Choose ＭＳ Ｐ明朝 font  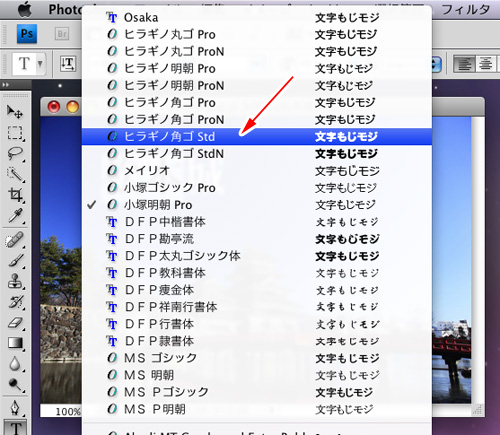pyautogui.click(x=257, y=409)
